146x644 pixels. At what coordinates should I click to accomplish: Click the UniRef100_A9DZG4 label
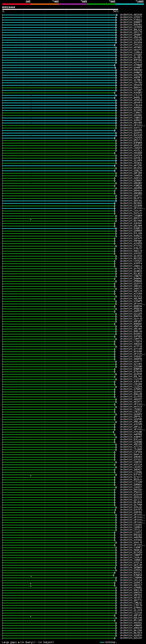(131, 344)
